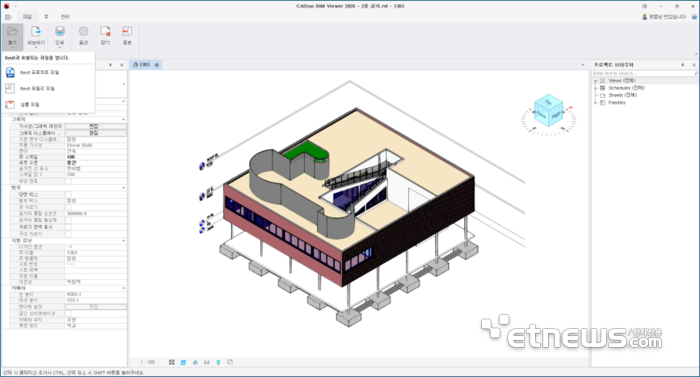Click Edit button for visibility/graphics overrides
Screen dimensions: 700x377
click(x=96, y=126)
